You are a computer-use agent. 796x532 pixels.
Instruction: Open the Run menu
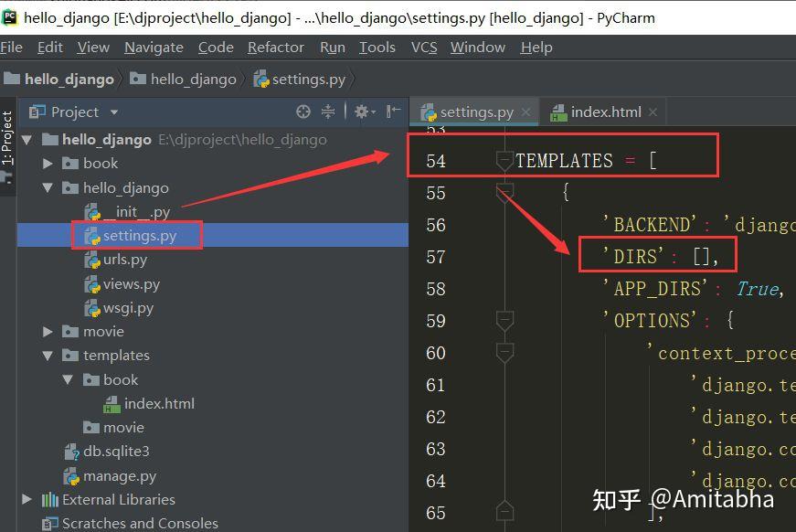pos(333,48)
